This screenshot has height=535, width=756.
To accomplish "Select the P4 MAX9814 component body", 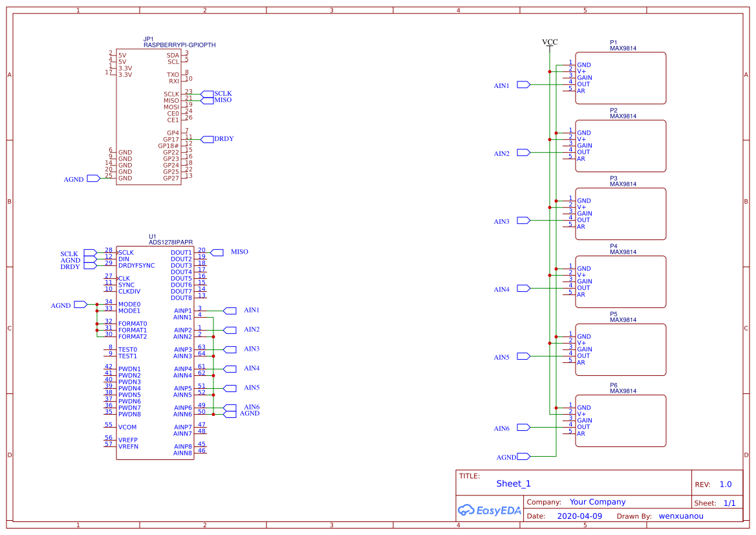I will (x=621, y=281).
